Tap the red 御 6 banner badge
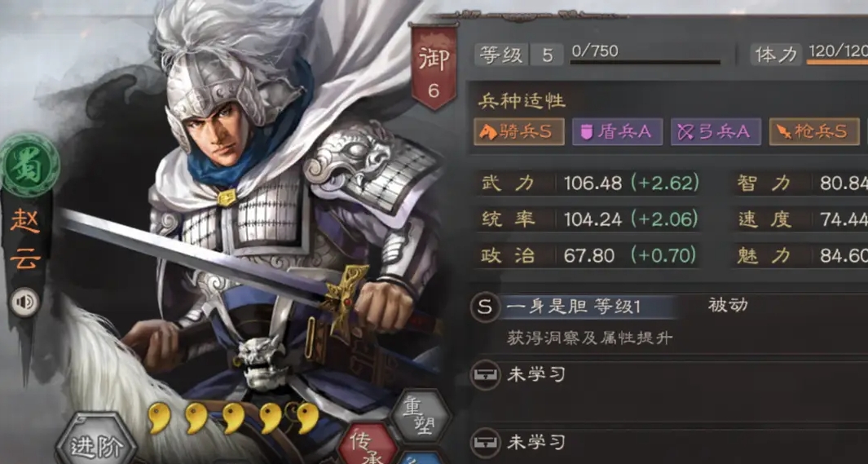The width and height of the screenshot is (868, 464). coord(434,67)
